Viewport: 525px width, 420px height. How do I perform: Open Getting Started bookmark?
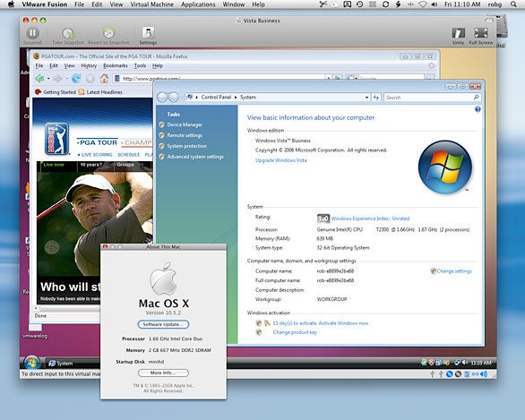point(56,91)
